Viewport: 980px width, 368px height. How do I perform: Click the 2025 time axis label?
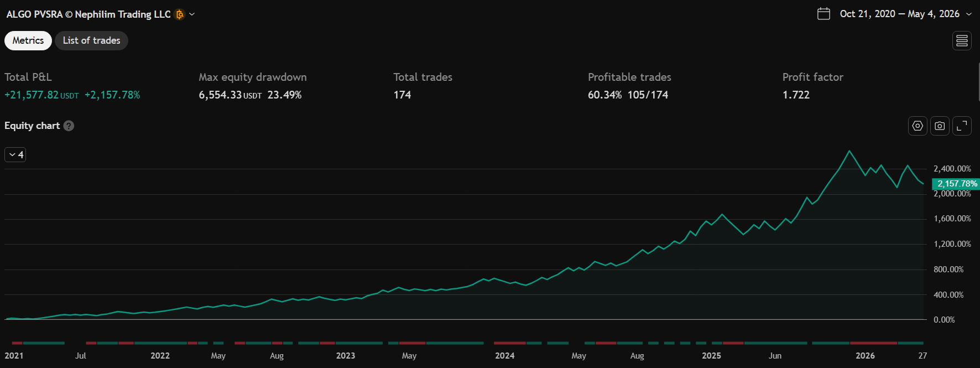pos(711,356)
